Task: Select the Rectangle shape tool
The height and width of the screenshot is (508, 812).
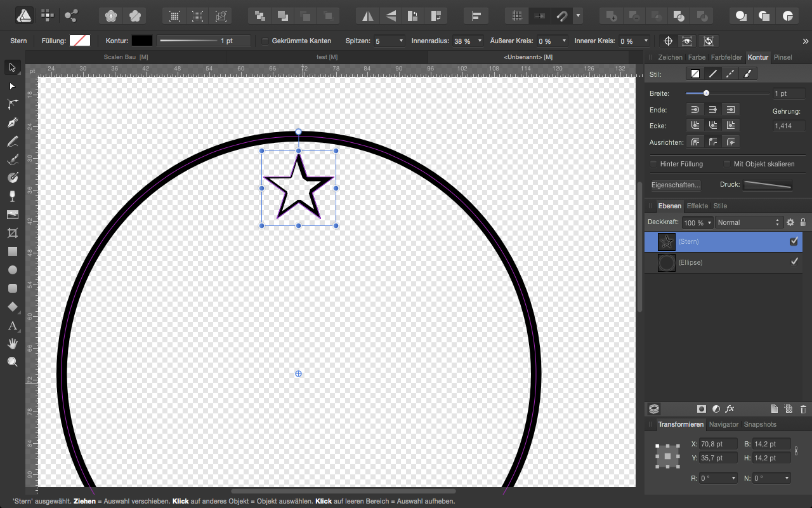Action: (12, 251)
